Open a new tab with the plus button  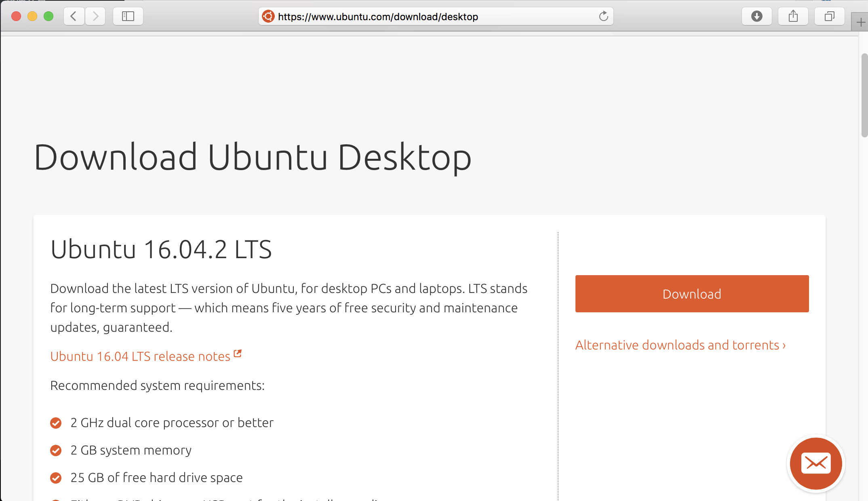click(x=860, y=22)
